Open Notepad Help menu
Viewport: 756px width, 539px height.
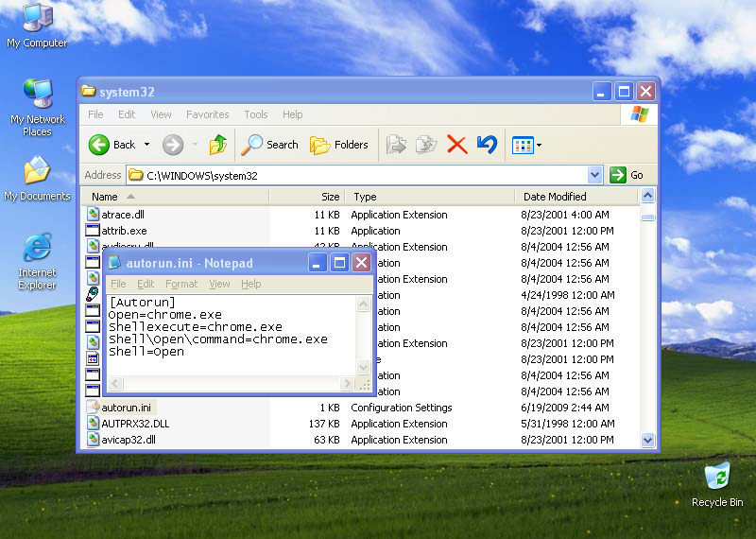click(251, 284)
